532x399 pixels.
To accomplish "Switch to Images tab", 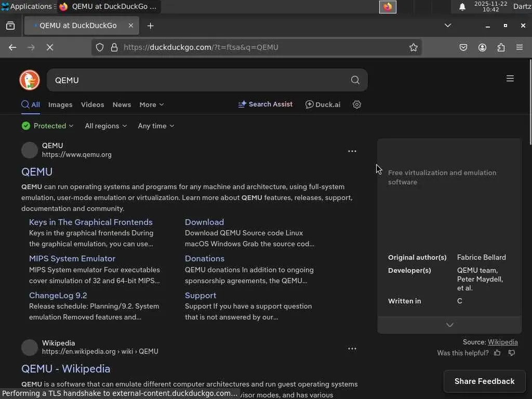I will 60,105.
